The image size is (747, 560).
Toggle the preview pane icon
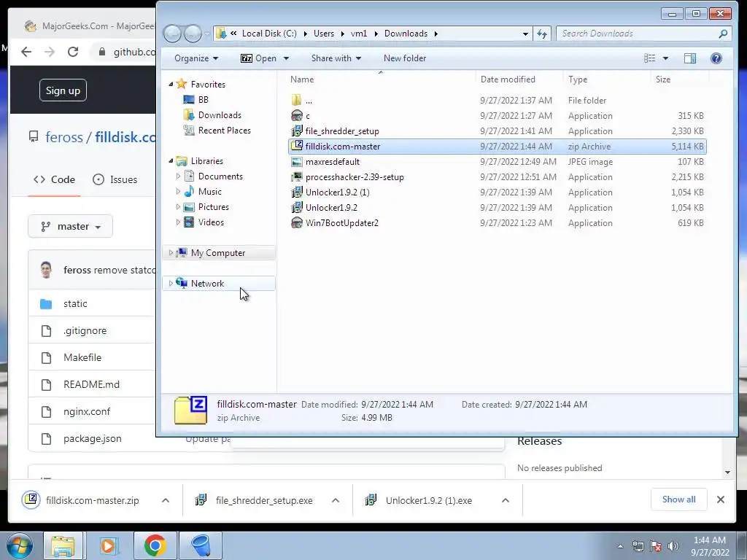[x=690, y=58]
